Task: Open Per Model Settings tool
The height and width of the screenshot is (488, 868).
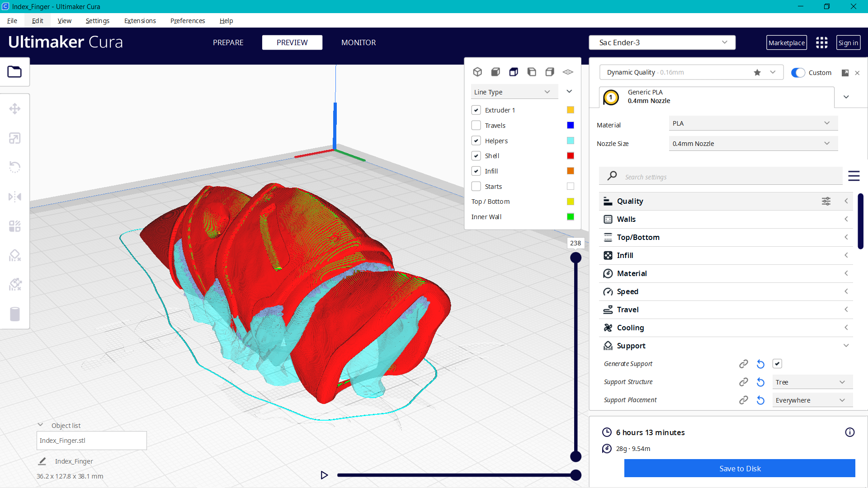Action: pyautogui.click(x=15, y=226)
